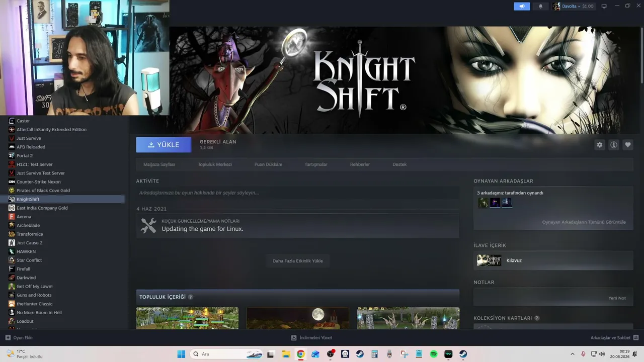Open the Steam announcements megaphone icon

pyautogui.click(x=522, y=6)
